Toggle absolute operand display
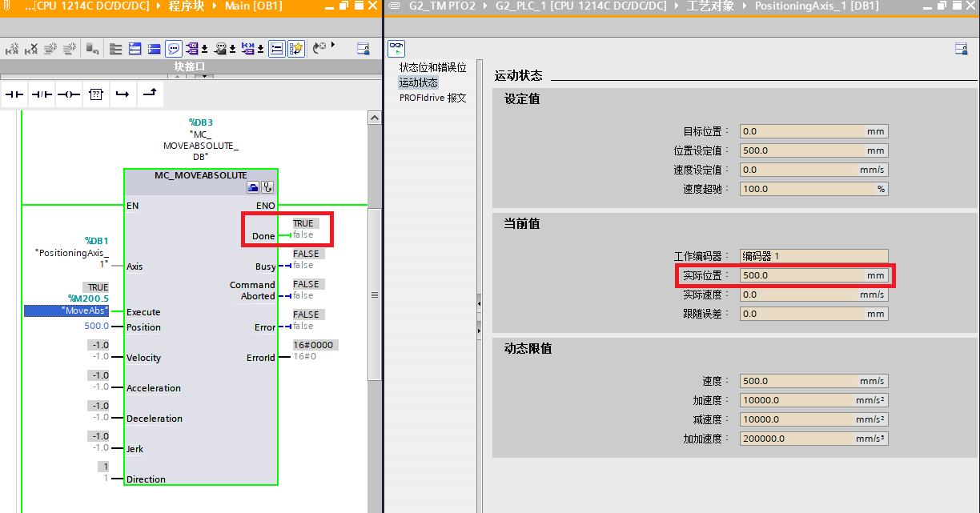Screen dimensions: 980x513 pyautogui.click(x=192, y=48)
